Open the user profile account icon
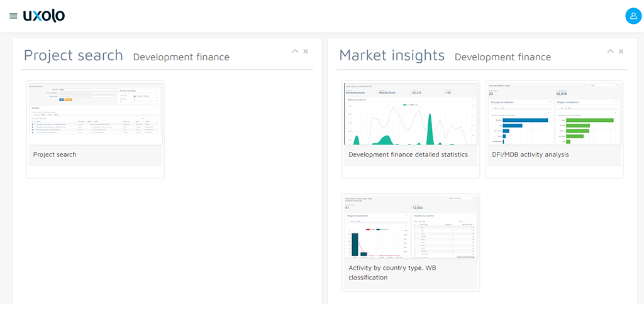The height and width of the screenshot is (314, 644). (x=633, y=16)
